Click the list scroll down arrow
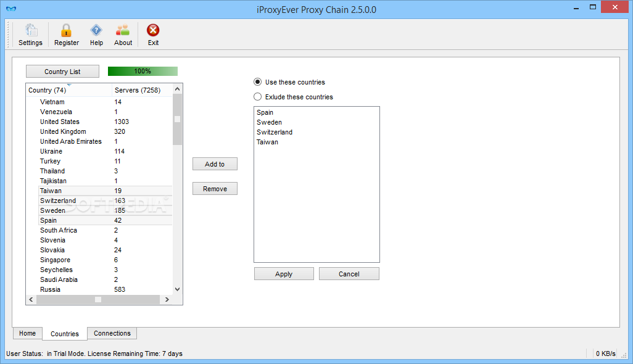 177,289
